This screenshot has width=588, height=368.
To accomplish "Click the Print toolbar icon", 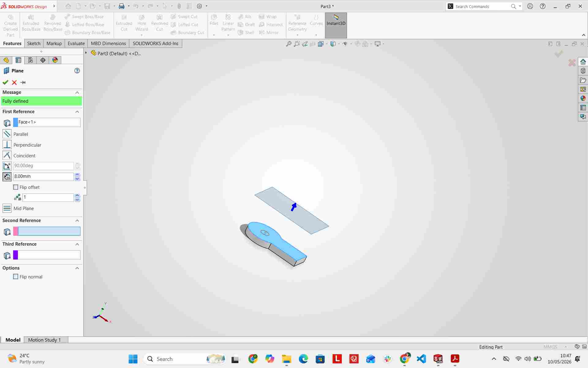I will coord(122,6).
